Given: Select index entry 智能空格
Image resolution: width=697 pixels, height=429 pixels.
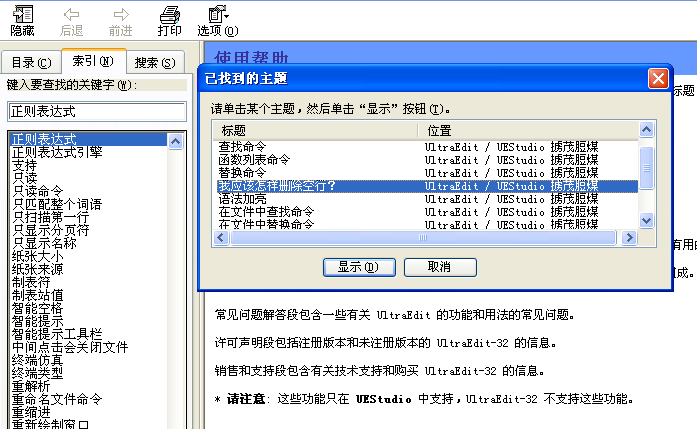Looking at the screenshot, I should pos(37,308).
